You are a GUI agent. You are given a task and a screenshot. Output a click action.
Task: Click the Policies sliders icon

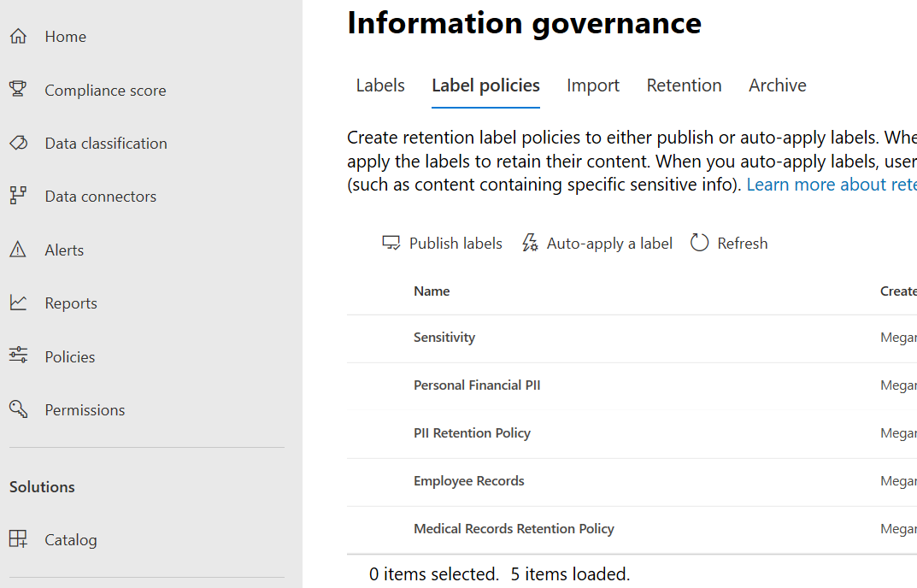coord(18,356)
